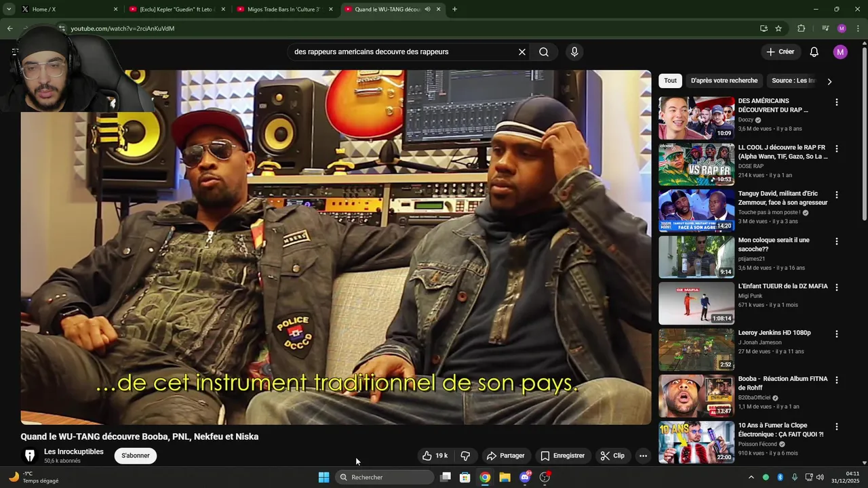This screenshot has width=868, height=488.
Task: Open more actions menu under the video
Action: 643,455
